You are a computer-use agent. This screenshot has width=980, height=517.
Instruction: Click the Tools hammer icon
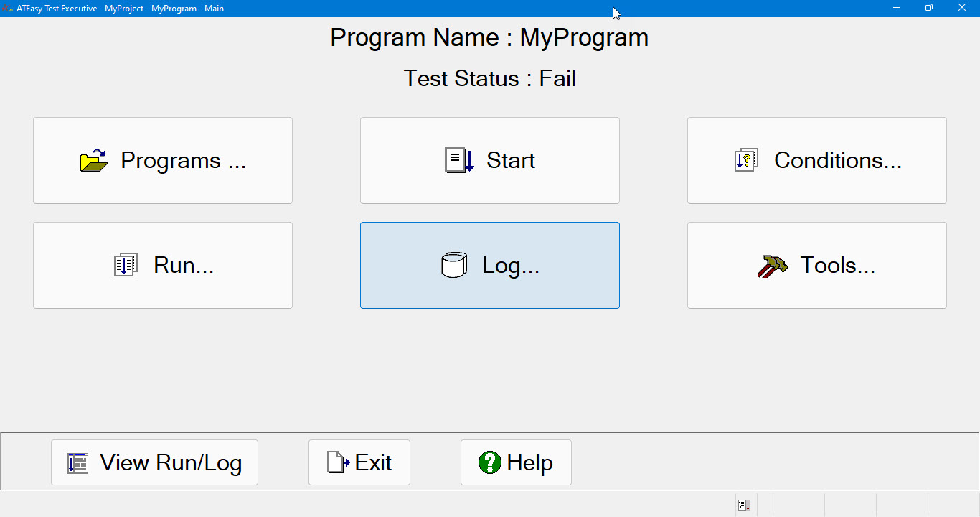tap(772, 266)
